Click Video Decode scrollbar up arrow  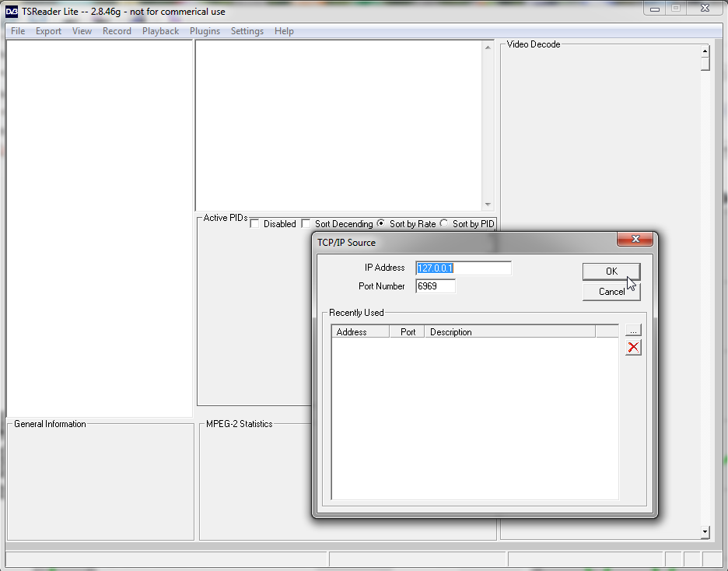705,51
